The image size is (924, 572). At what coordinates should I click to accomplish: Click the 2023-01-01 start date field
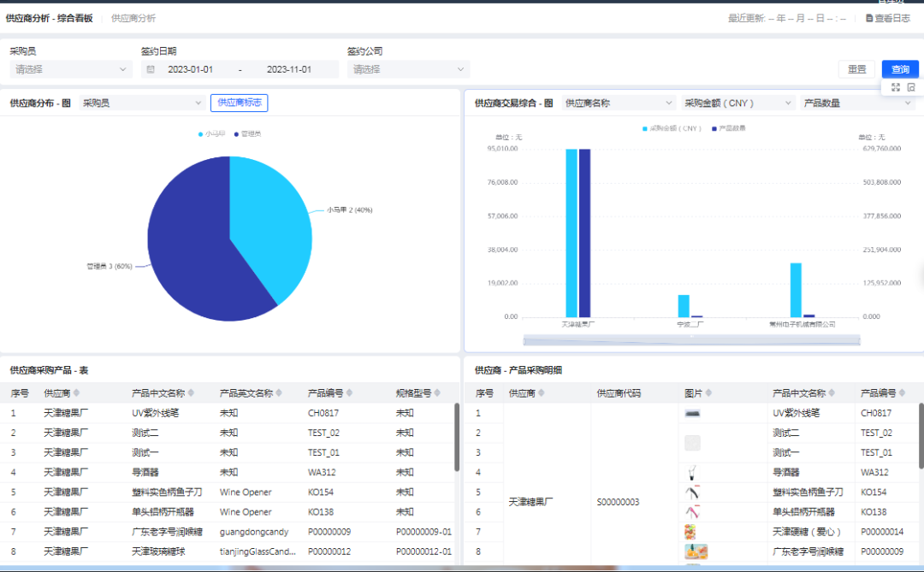coord(190,69)
